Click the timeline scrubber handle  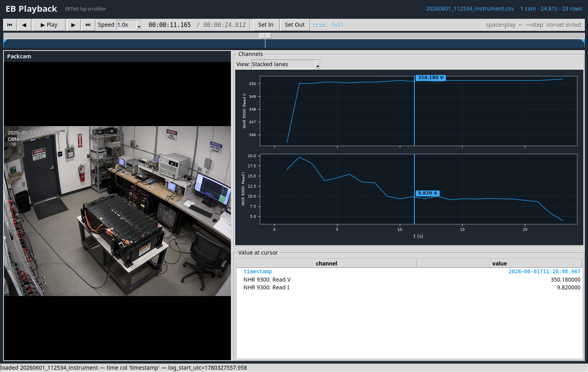click(265, 36)
